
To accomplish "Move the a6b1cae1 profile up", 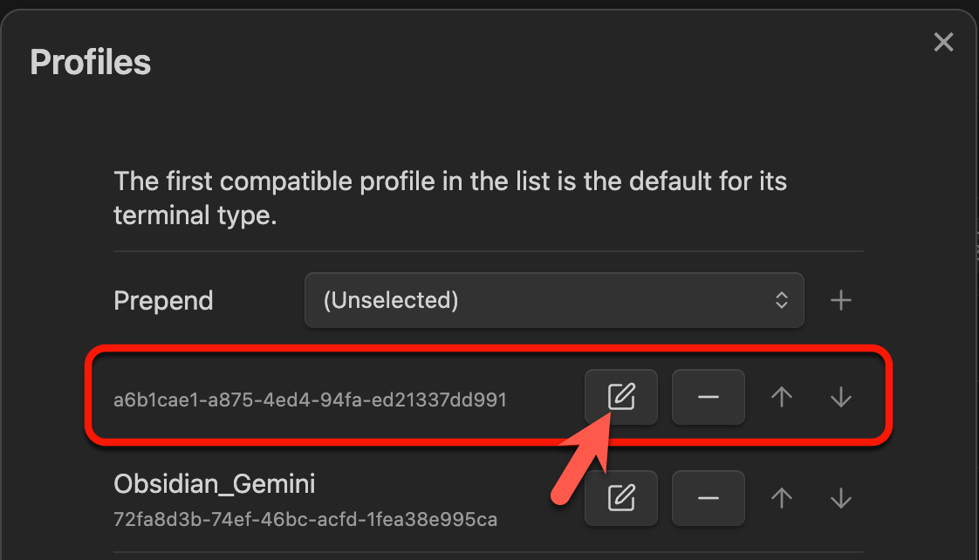I will (x=782, y=397).
